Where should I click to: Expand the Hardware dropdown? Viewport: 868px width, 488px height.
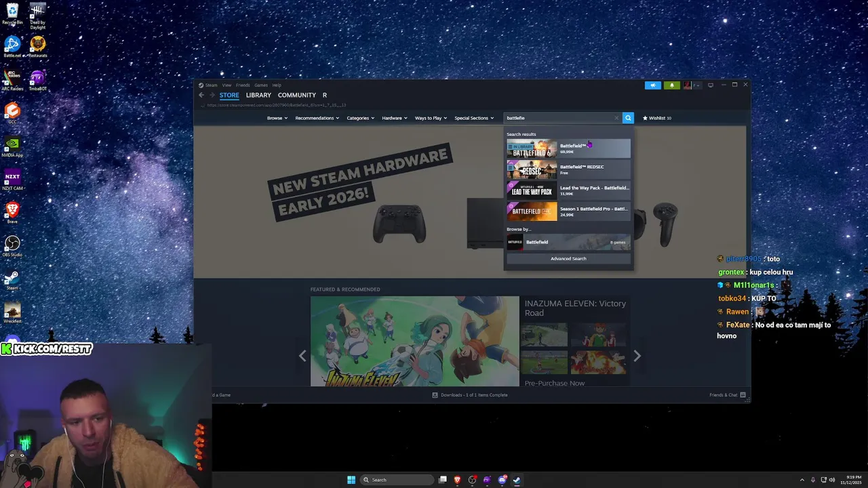coord(394,118)
